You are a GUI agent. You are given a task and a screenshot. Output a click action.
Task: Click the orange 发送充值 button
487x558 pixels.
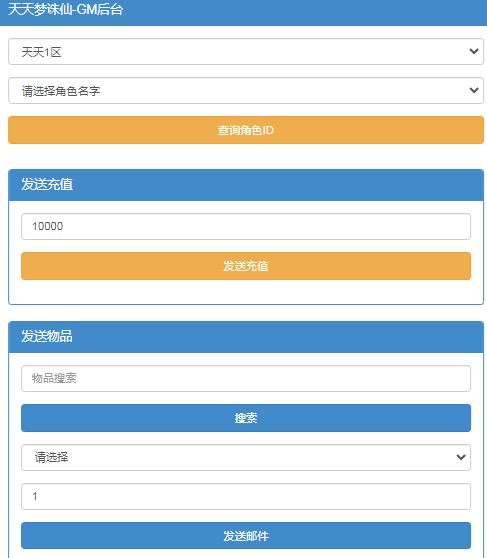pos(246,266)
